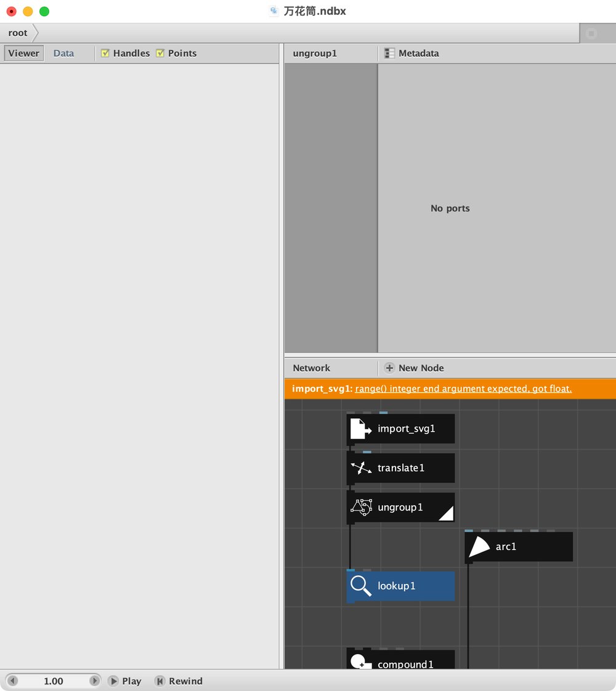Toggle the Handles checkbox
Image resolution: width=616 pixels, height=691 pixels.
coord(105,54)
